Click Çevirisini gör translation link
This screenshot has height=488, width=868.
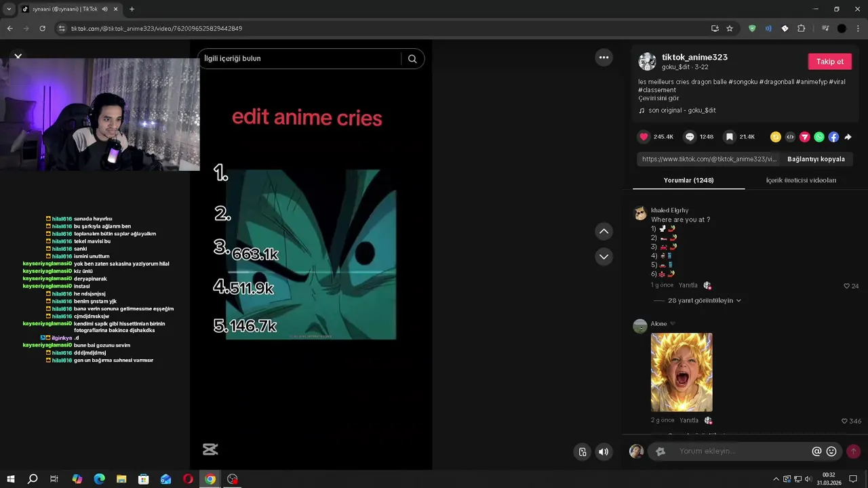click(x=658, y=98)
